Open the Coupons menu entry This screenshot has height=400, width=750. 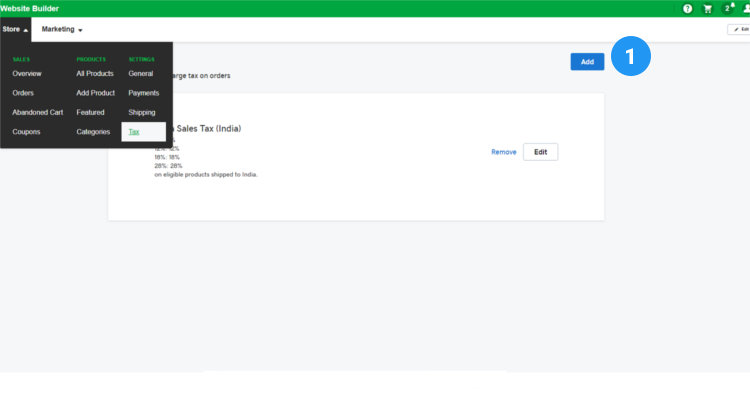tap(26, 132)
